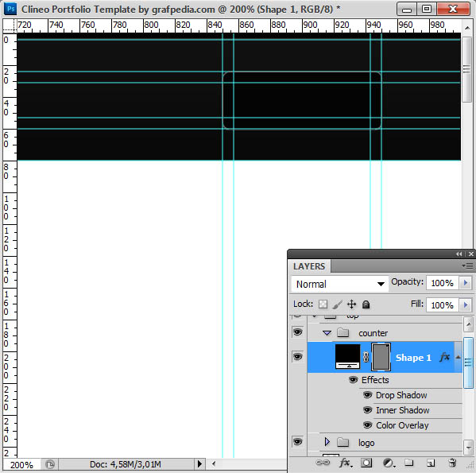Viewport: 476px width, 473px height.
Task: Create a new group folder
Action: coord(409,463)
